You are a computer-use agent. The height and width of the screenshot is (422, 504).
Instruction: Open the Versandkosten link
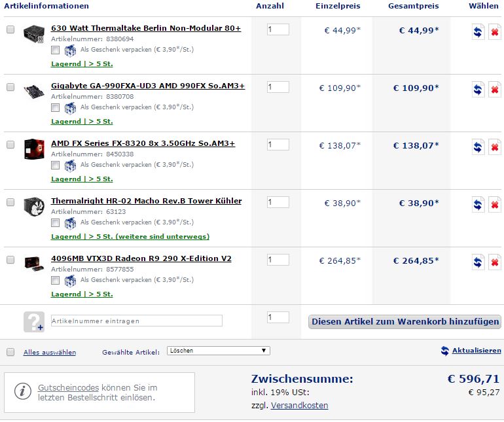(x=299, y=406)
